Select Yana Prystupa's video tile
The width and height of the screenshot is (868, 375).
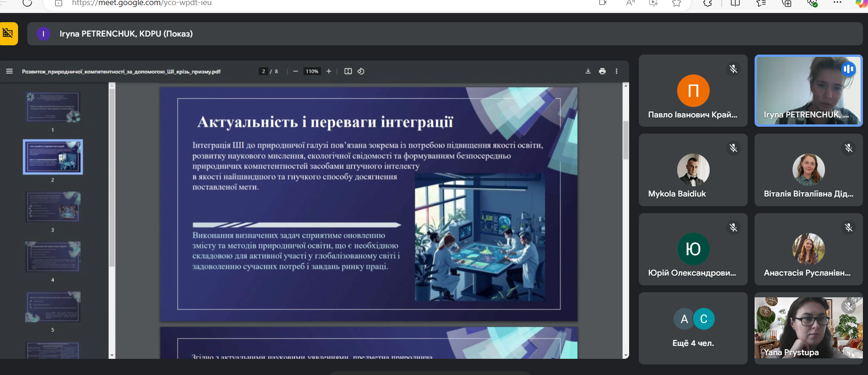(808, 328)
